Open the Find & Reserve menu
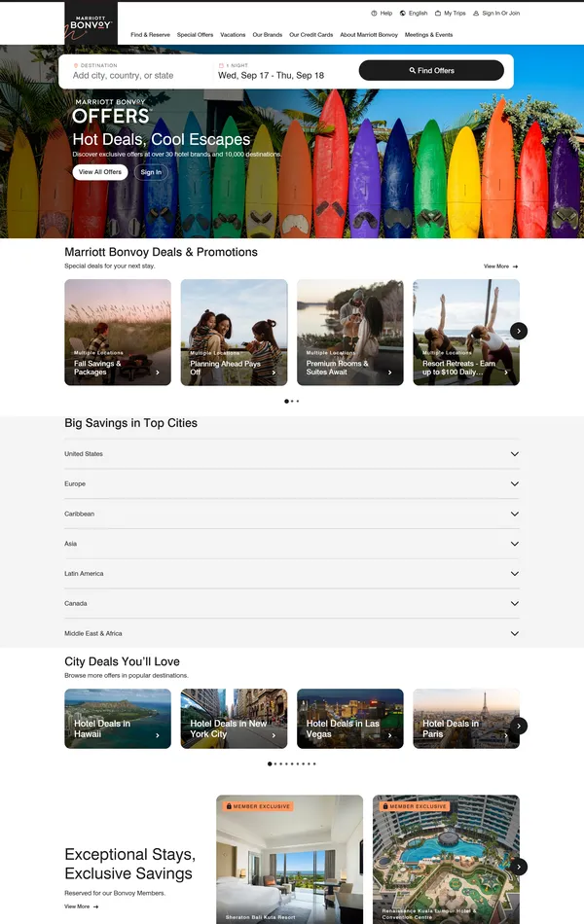Viewport: 584px width, 924px height. click(150, 35)
